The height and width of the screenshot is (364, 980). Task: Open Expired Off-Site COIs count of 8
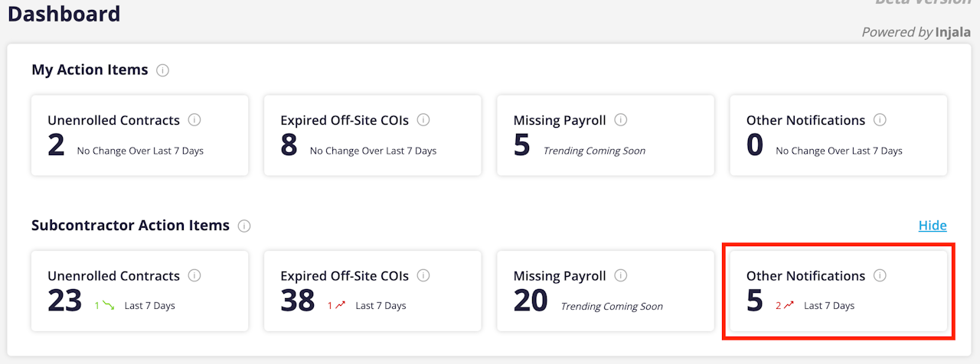click(289, 145)
